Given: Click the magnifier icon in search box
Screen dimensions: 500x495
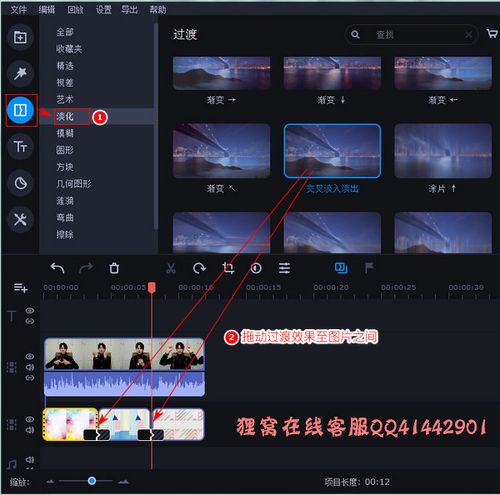Looking at the screenshot, I should click(355, 34).
